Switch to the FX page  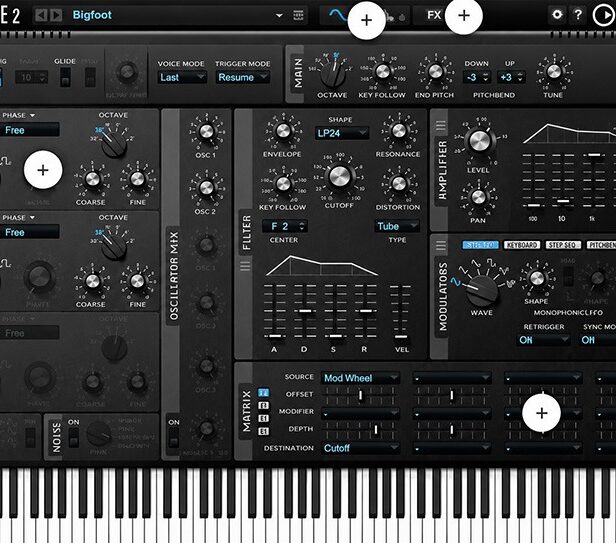coord(434,15)
